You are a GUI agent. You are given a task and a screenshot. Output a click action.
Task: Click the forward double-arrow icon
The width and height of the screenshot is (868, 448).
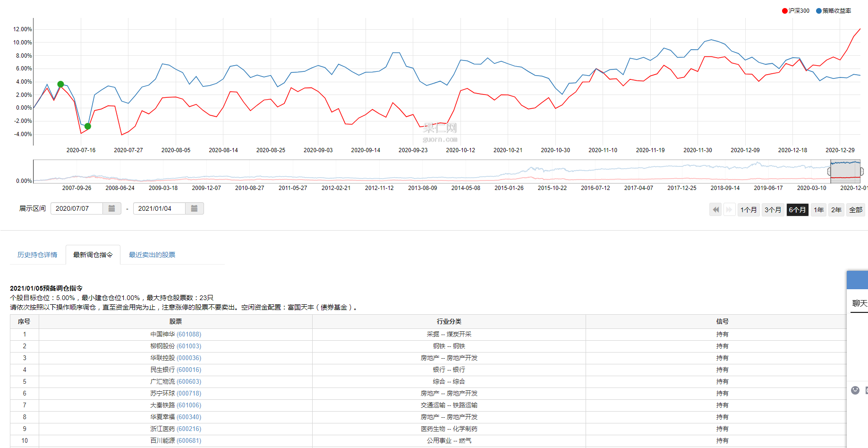pyautogui.click(x=730, y=209)
